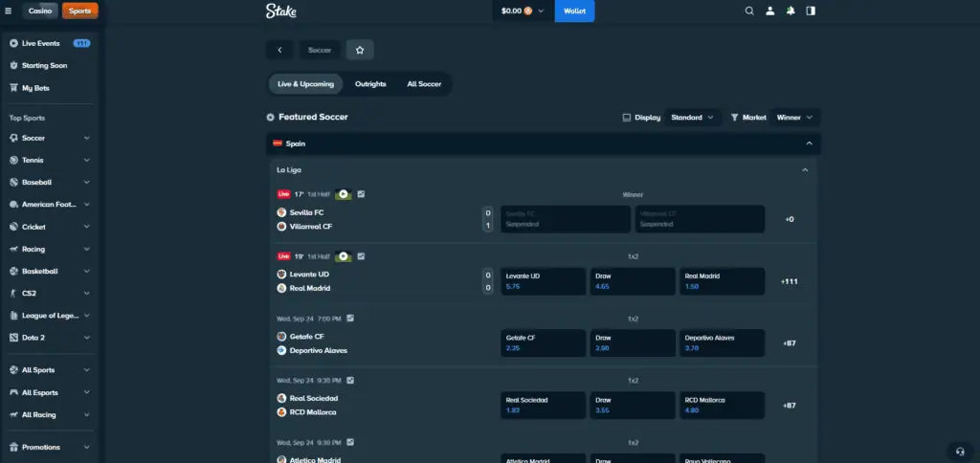Screen dimensions: 980x463
Task: Select the Outrights tab
Action: click(x=370, y=84)
